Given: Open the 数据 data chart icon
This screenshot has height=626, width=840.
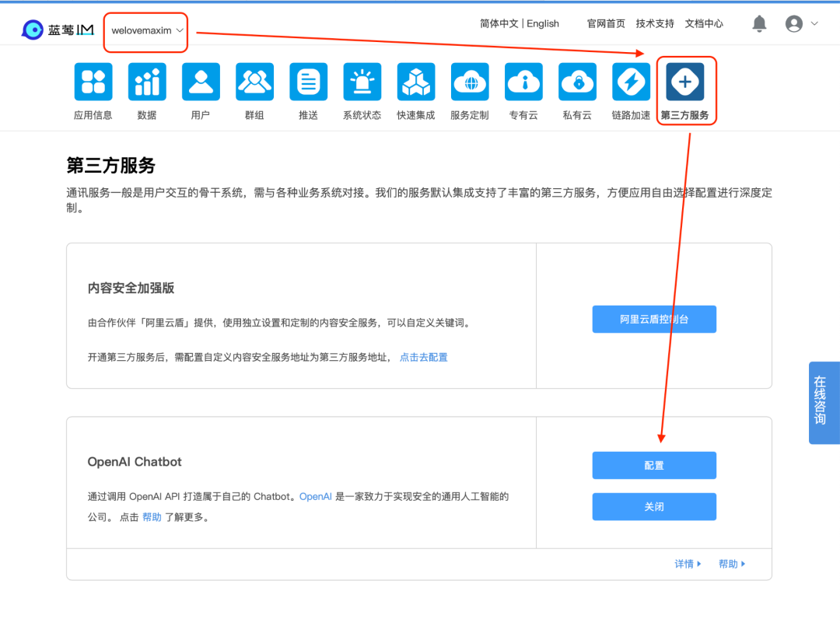Looking at the screenshot, I should point(147,82).
